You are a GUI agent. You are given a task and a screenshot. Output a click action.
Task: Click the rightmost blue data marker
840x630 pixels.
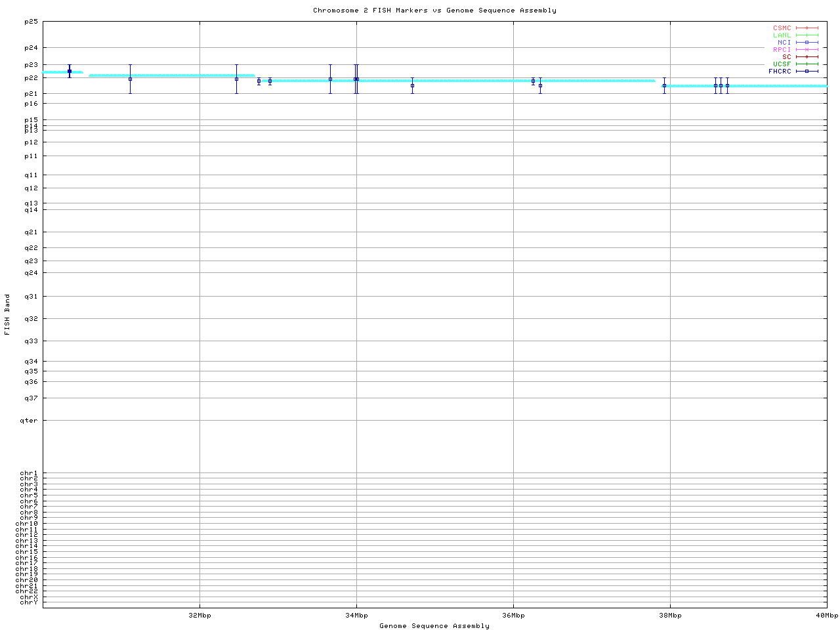pos(727,85)
